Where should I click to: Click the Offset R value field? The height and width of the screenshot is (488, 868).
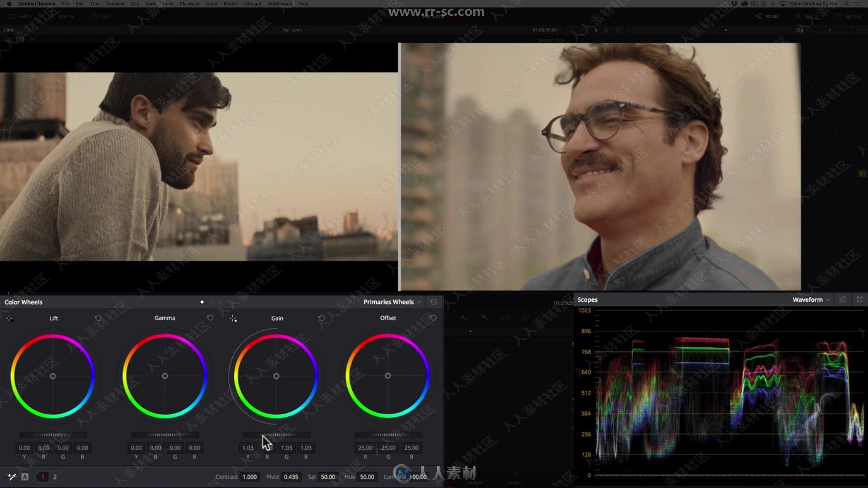(365, 448)
